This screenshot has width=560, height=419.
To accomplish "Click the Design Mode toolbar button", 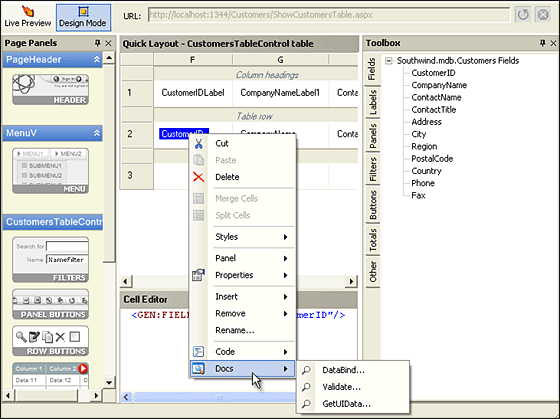I will [x=83, y=18].
